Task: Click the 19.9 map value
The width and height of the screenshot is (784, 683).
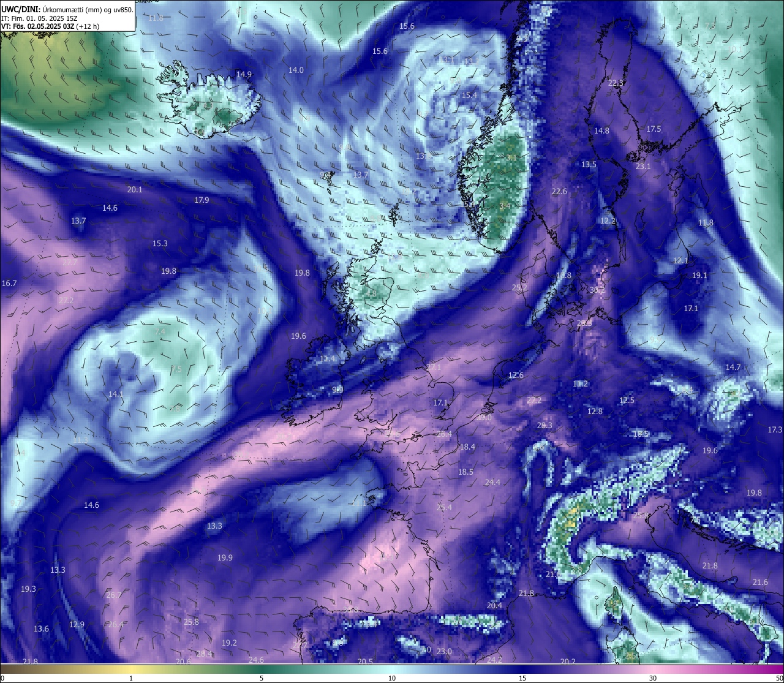Action: pyautogui.click(x=225, y=558)
